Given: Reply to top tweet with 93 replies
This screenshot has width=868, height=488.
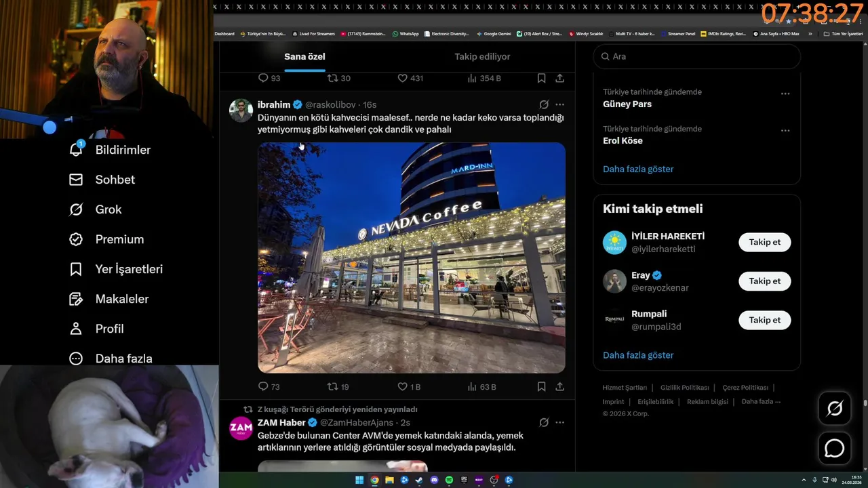Looking at the screenshot, I should pos(269,78).
